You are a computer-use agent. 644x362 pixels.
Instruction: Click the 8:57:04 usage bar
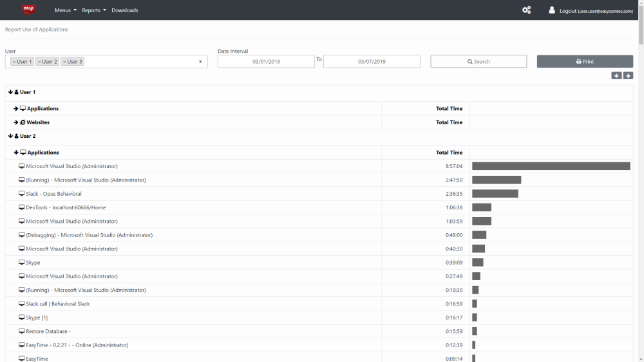click(551, 166)
